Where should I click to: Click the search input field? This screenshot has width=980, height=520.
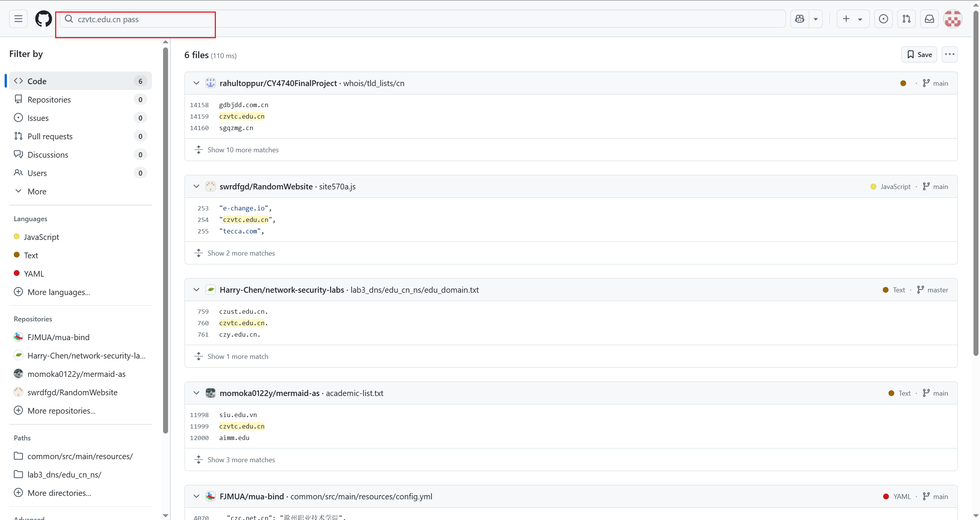(x=421, y=19)
